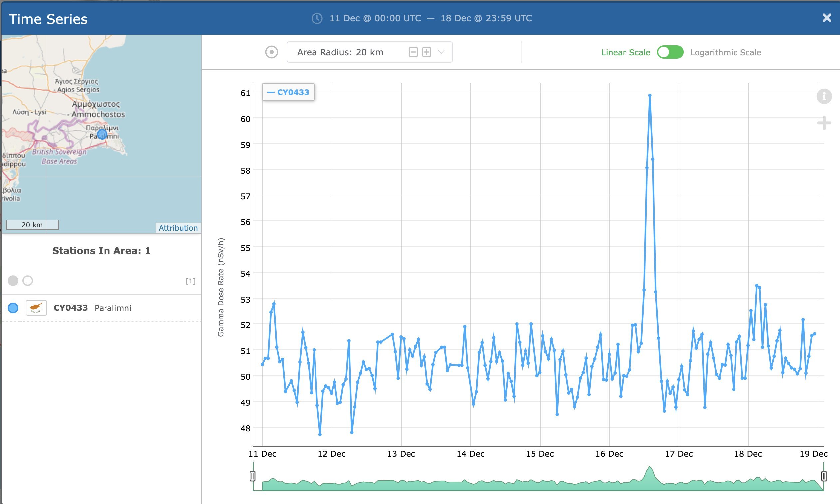This screenshot has width=840, height=504.
Task: Click the clock icon in header
Action: pyautogui.click(x=317, y=18)
